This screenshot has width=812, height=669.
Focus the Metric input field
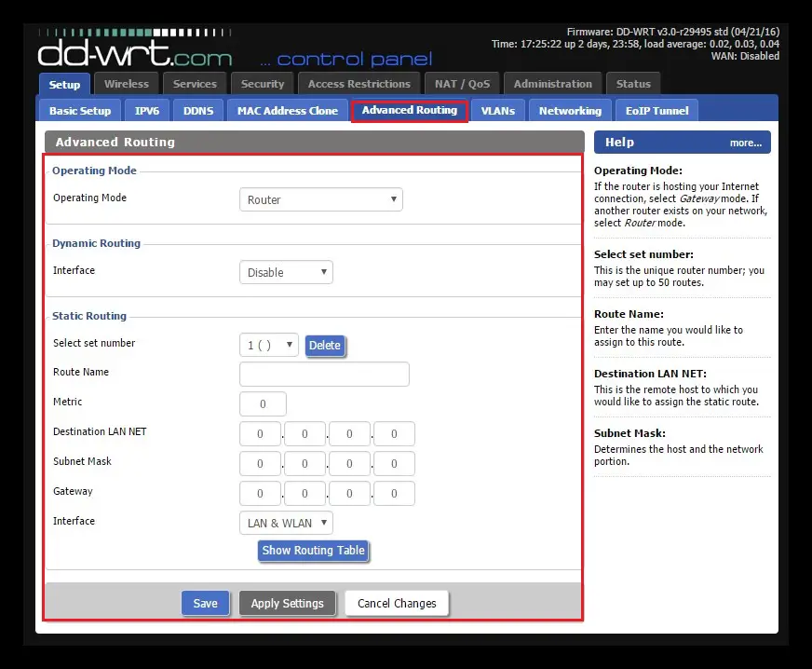click(x=263, y=403)
